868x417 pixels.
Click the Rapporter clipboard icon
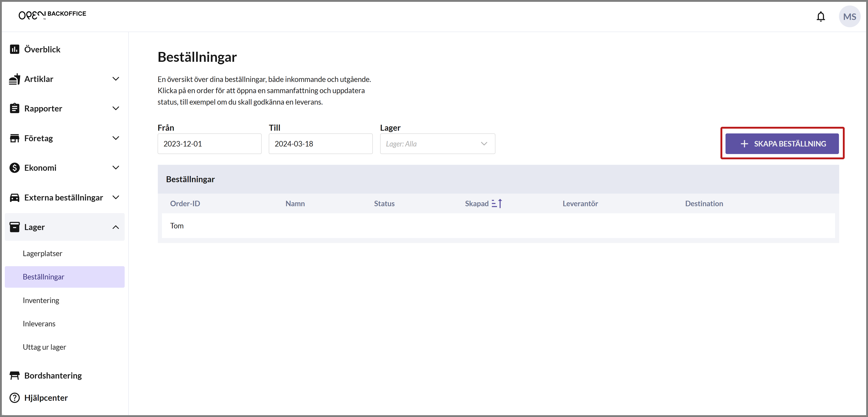coord(14,108)
